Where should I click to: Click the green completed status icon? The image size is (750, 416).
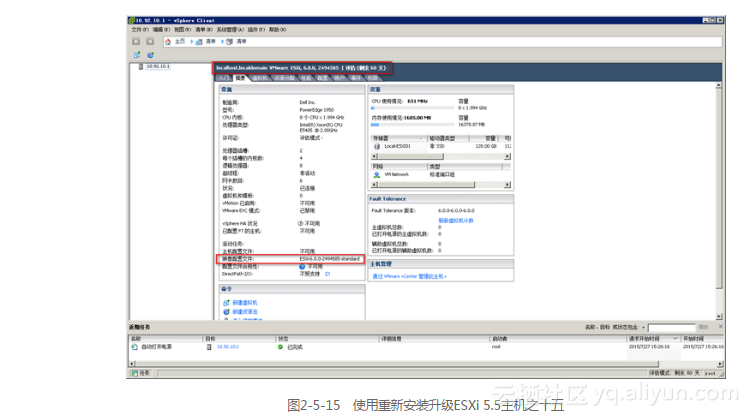click(x=280, y=347)
